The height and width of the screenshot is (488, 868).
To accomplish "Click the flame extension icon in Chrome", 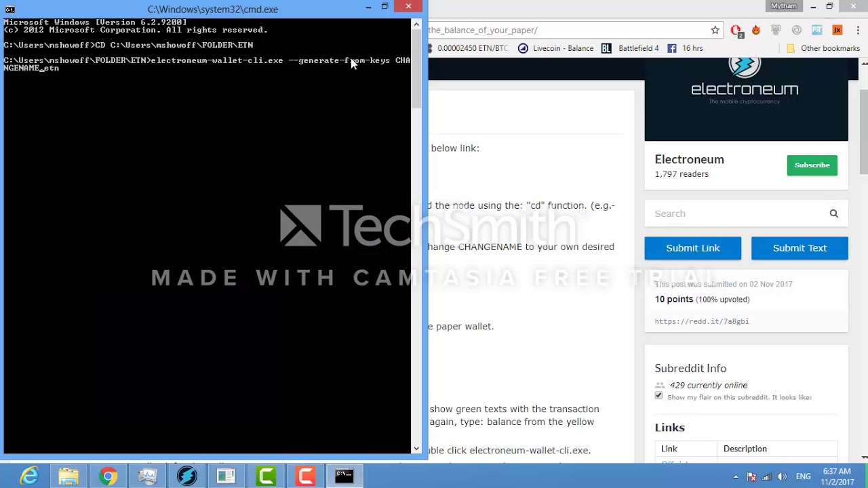I will 756,30.
